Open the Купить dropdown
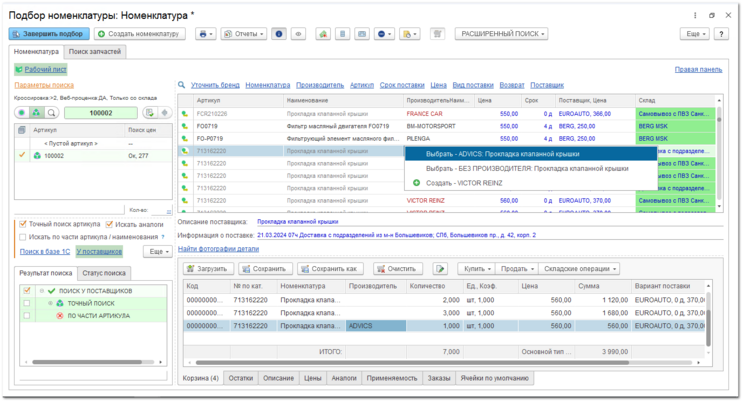The height and width of the screenshot is (402, 743). [x=477, y=269]
